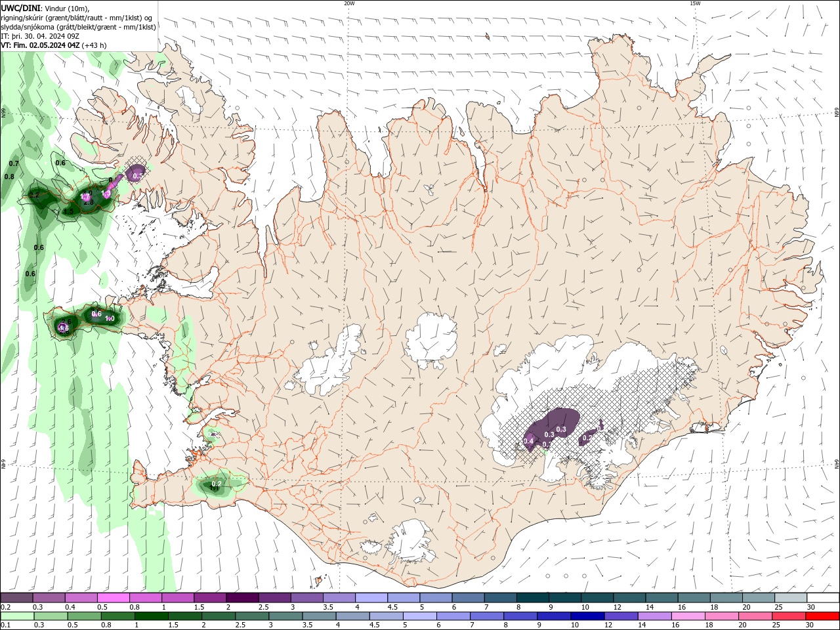
Task: Click the 'slydda/snjókoma' legend description line
Action: coord(78,27)
